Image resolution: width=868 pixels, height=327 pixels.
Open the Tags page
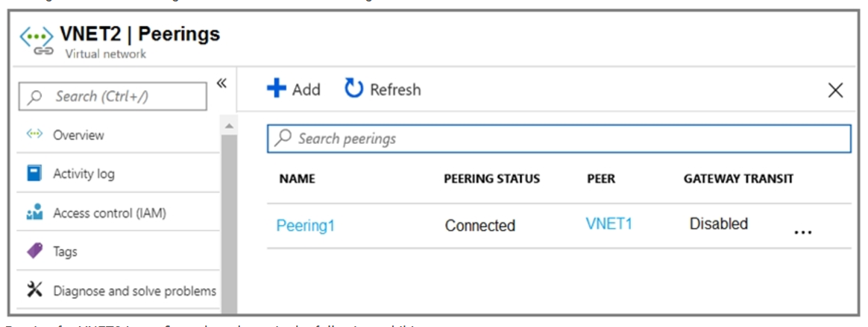pyautogui.click(x=65, y=252)
